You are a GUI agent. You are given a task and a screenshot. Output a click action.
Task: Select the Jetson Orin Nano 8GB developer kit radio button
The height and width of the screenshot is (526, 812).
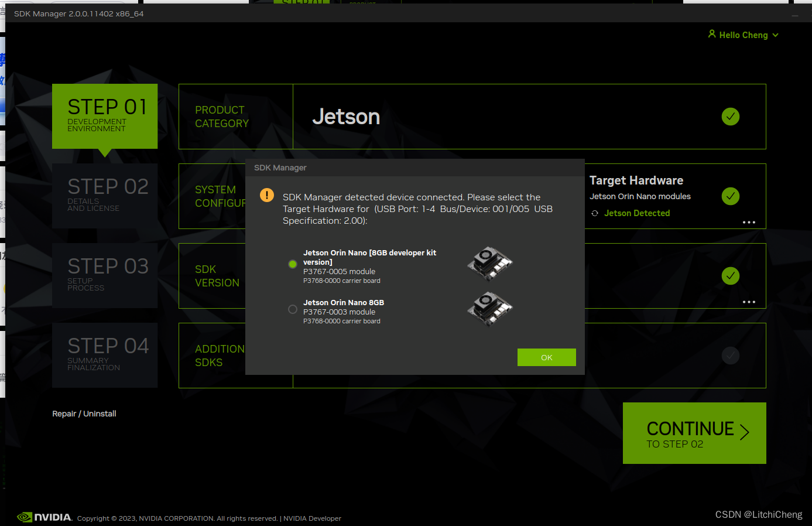pos(292,264)
